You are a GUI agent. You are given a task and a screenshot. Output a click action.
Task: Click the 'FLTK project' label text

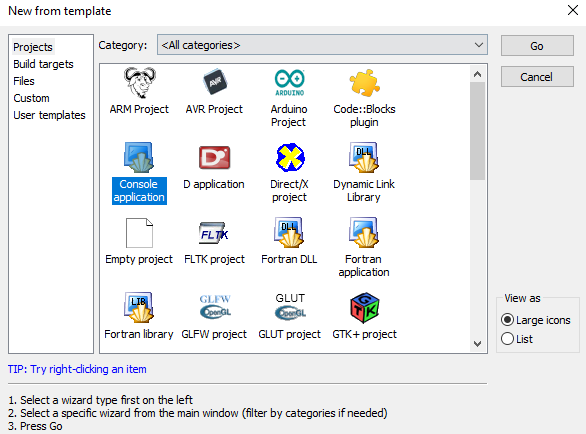coord(214,259)
